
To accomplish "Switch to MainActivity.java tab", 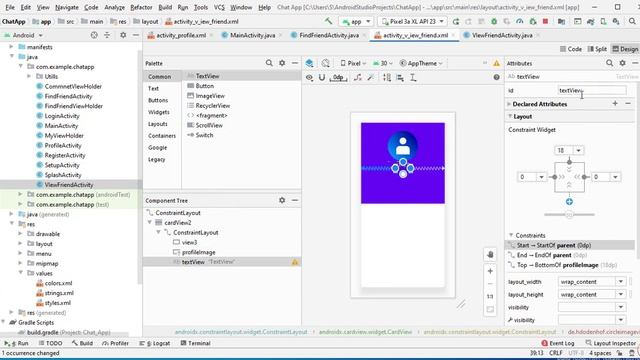I will click(x=252, y=36).
